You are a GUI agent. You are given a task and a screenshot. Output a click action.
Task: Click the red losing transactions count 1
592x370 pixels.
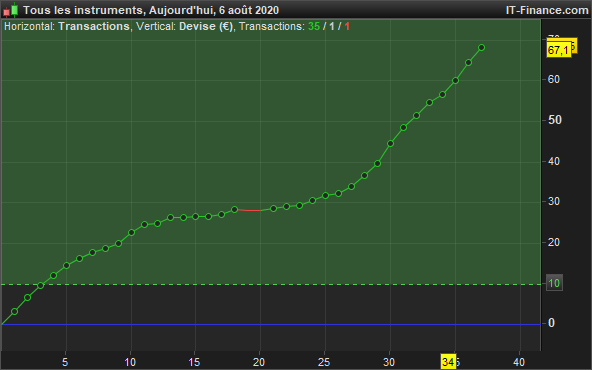pyautogui.click(x=347, y=26)
